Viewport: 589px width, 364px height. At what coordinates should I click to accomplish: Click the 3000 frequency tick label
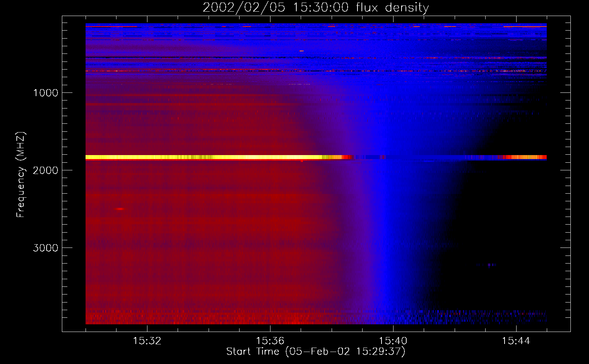click(x=46, y=248)
